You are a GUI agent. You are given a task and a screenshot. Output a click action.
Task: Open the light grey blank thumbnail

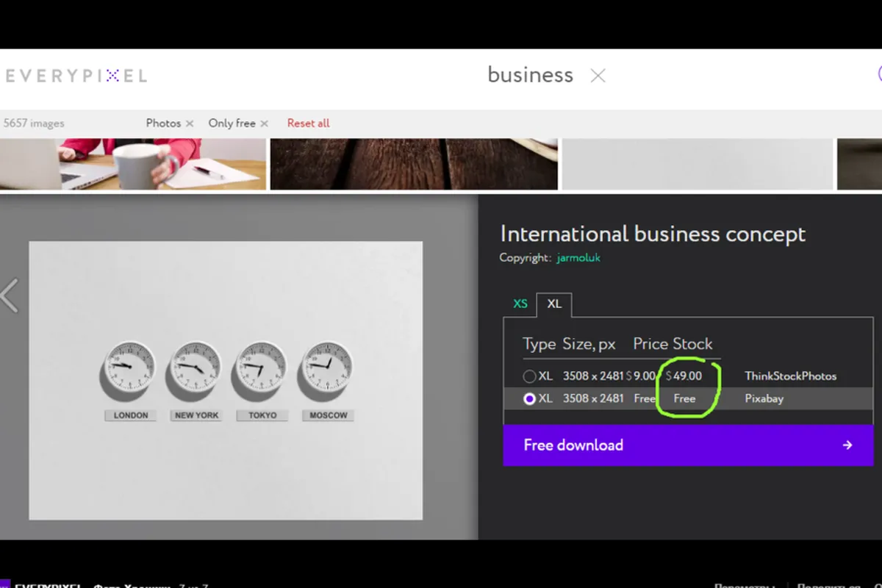click(698, 164)
